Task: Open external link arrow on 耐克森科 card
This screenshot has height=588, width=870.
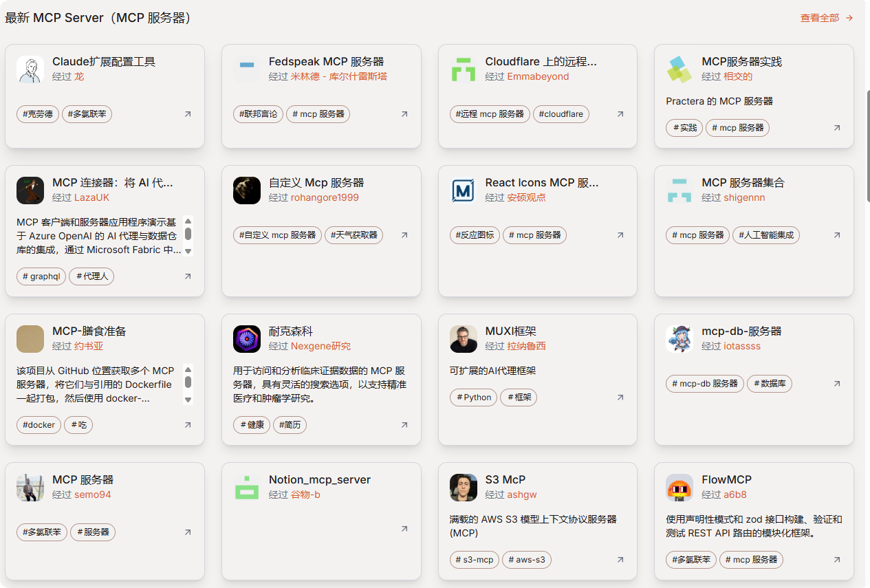Action: coord(404,425)
